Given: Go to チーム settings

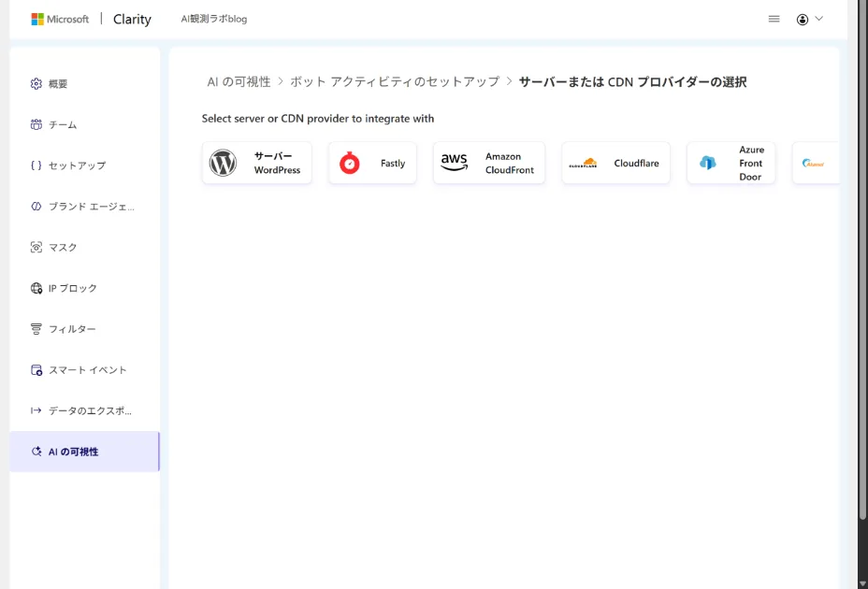Looking at the screenshot, I should click(61, 124).
